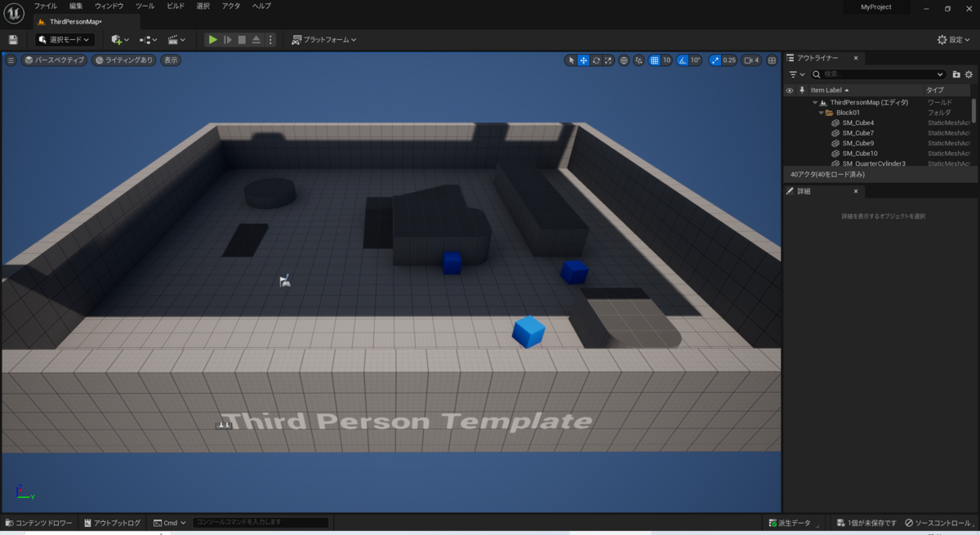Select the Rotate tool
Image resolution: width=980 pixels, height=535 pixels.
tap(595, 60)
